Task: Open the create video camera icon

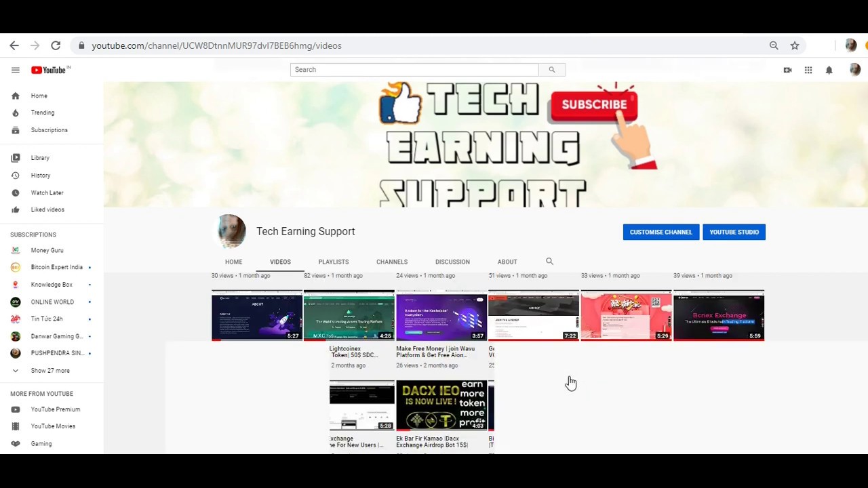Action: pyautogui.click(x=787, y=70)
